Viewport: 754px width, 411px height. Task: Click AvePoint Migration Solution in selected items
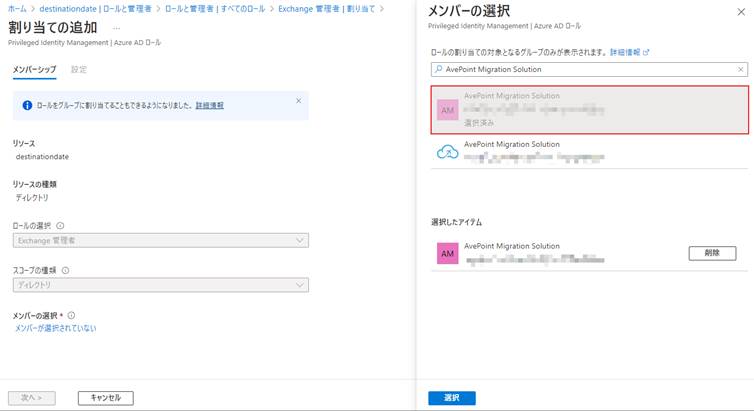512,246
